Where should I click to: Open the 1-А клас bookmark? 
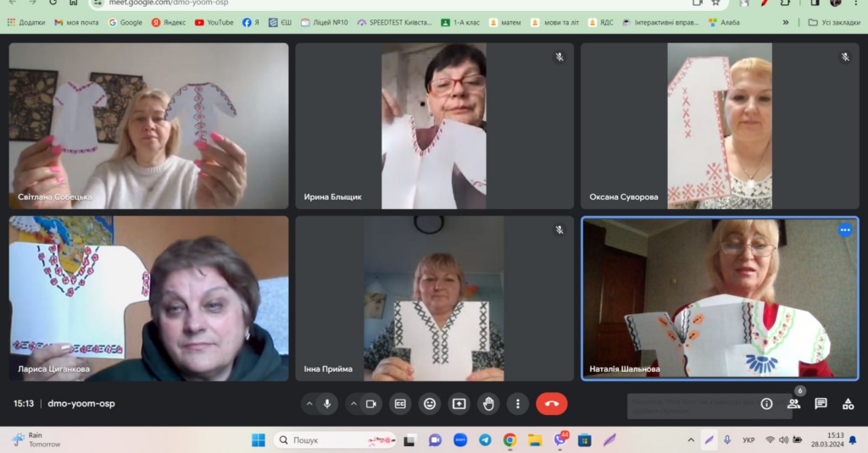click(x=460, y=23)
